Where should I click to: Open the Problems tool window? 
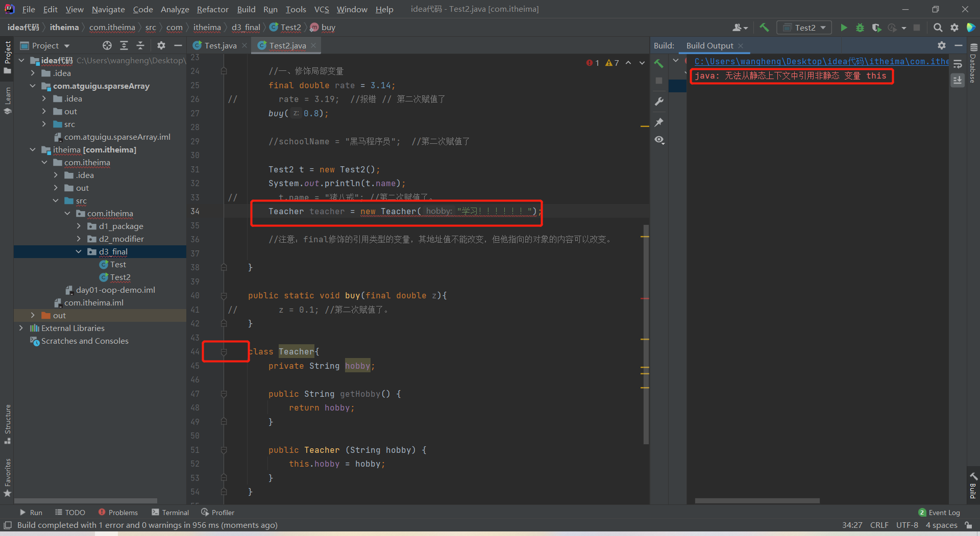click(118, 512)
